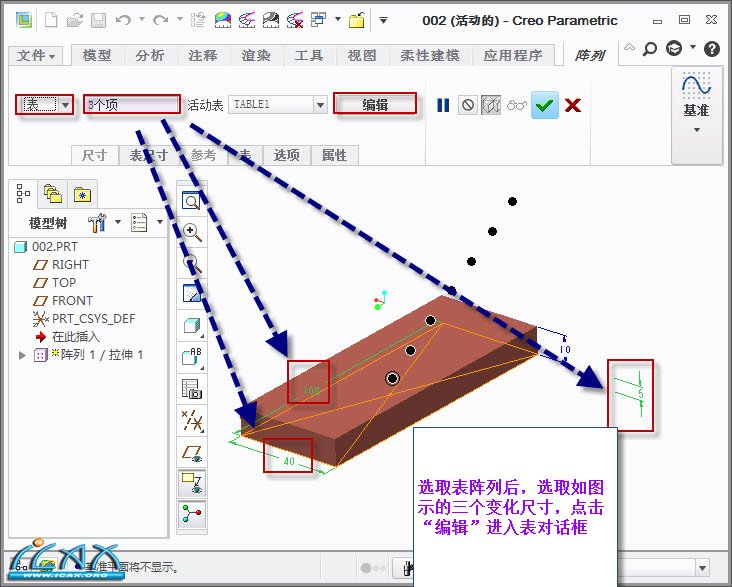Image resolution: width=732 pixels, height=587 pixels.
Task: Click the Redo arrow icon
Action: click(x=161, y=20)
